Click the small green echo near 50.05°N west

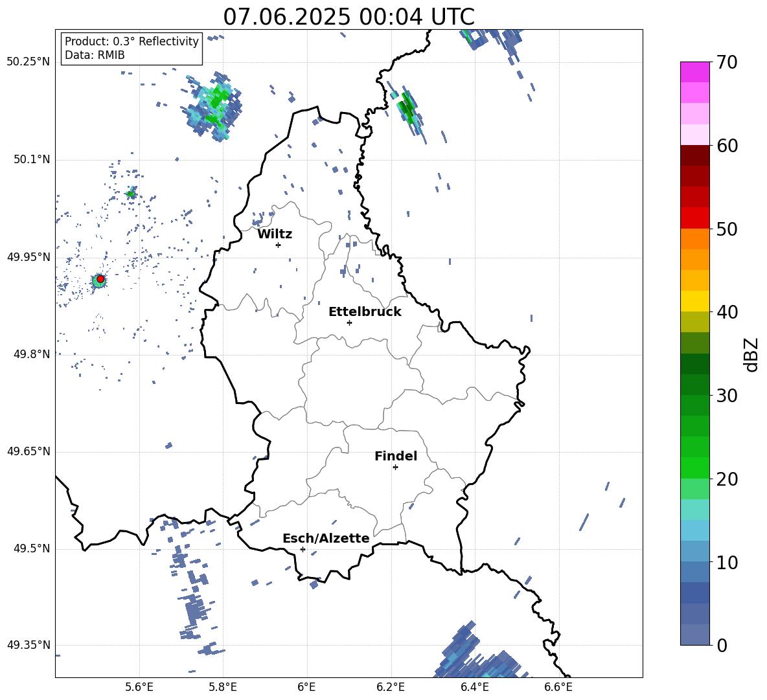click(x=131, y=194)
